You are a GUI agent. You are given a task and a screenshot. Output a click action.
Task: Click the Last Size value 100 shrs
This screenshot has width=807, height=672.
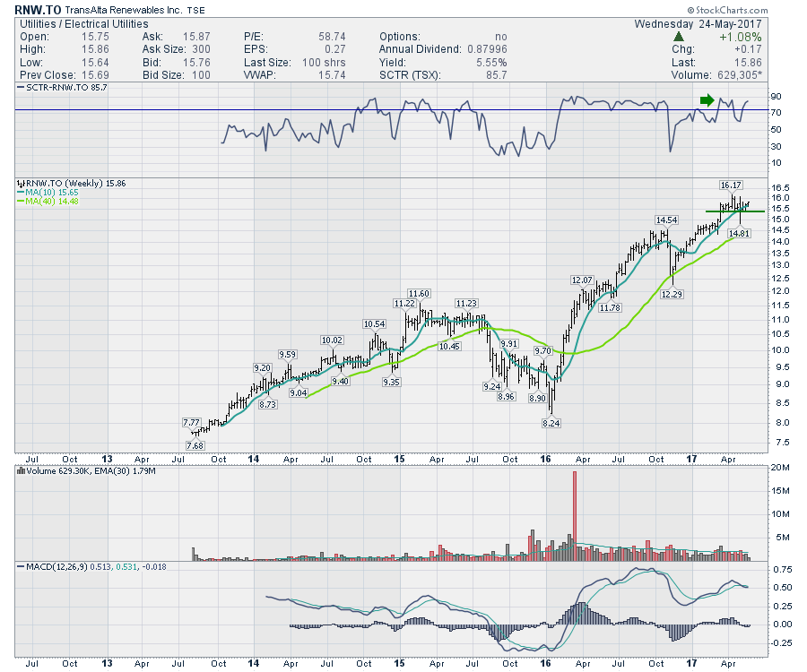[324, 62]
